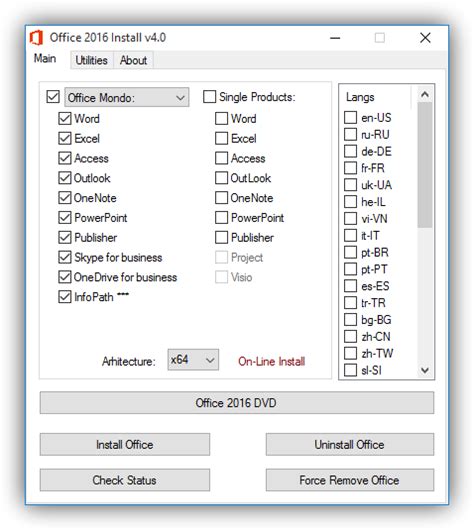Uncheck Access under Office Mondo

65,158
